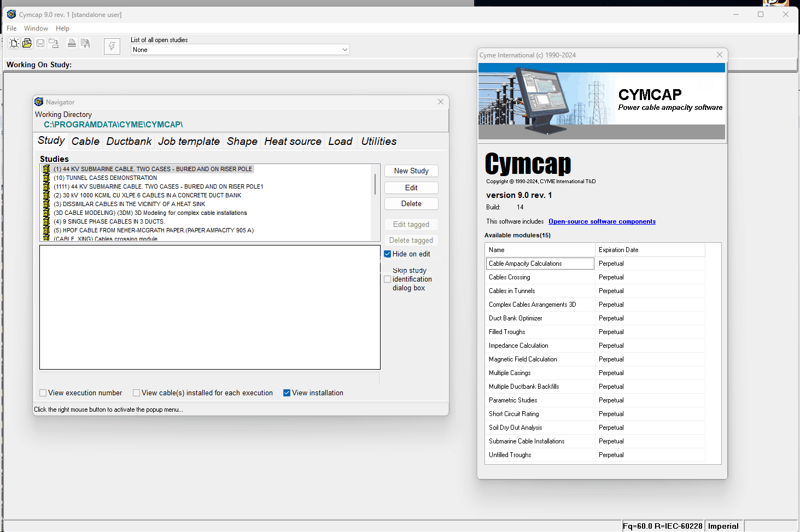This screenshot has height=532, width=800.
Task: Click the report export toolbar icon
Action: click(x=85, y=43)
